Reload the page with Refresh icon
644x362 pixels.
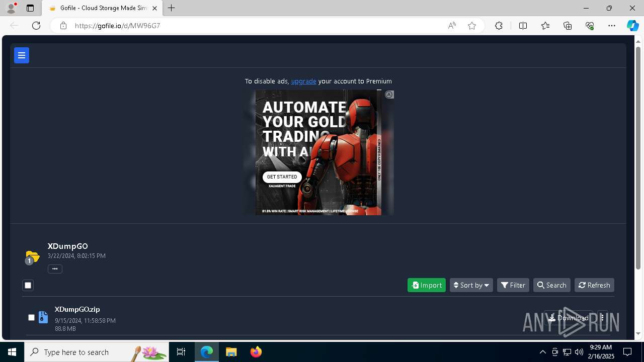click(x=36, y=26)
